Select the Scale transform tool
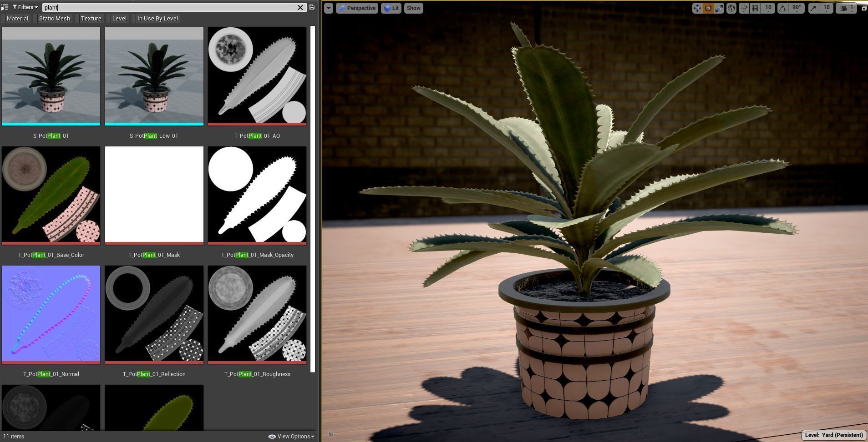The height and width of the screenshot is (442, 868). tap(719, 8)
